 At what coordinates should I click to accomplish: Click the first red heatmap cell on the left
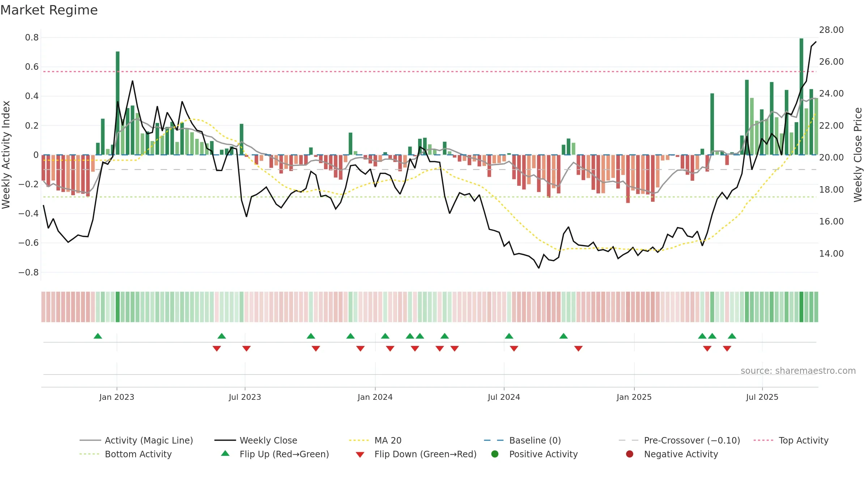(43, 307)
